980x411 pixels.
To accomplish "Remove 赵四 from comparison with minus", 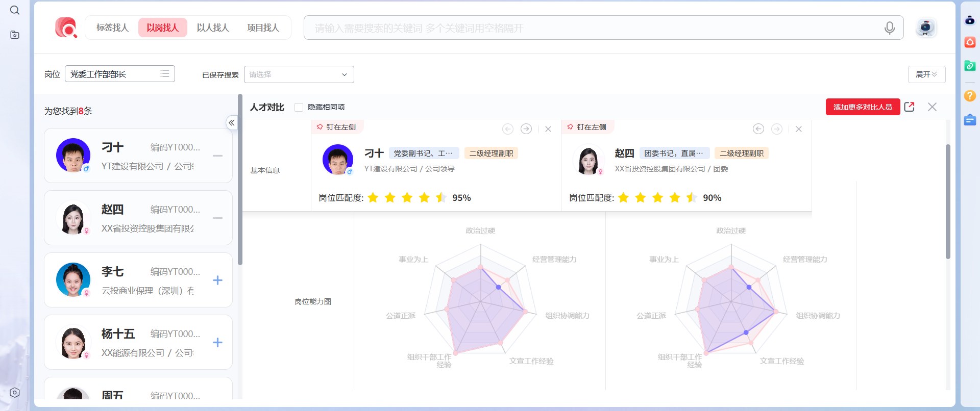I will tap(217, 218).
